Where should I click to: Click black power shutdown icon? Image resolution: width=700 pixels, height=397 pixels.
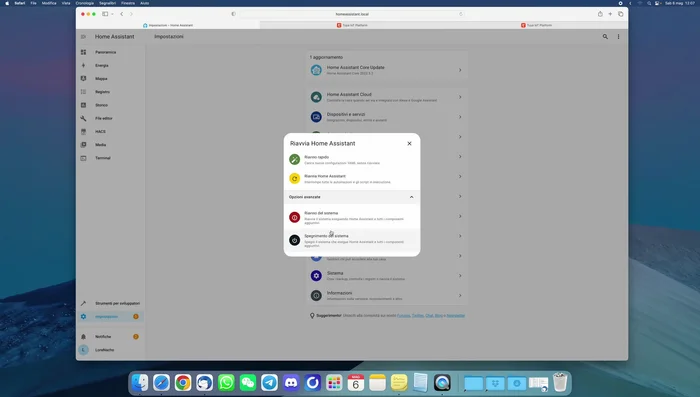pyautogui.click(x=294, y=240)
